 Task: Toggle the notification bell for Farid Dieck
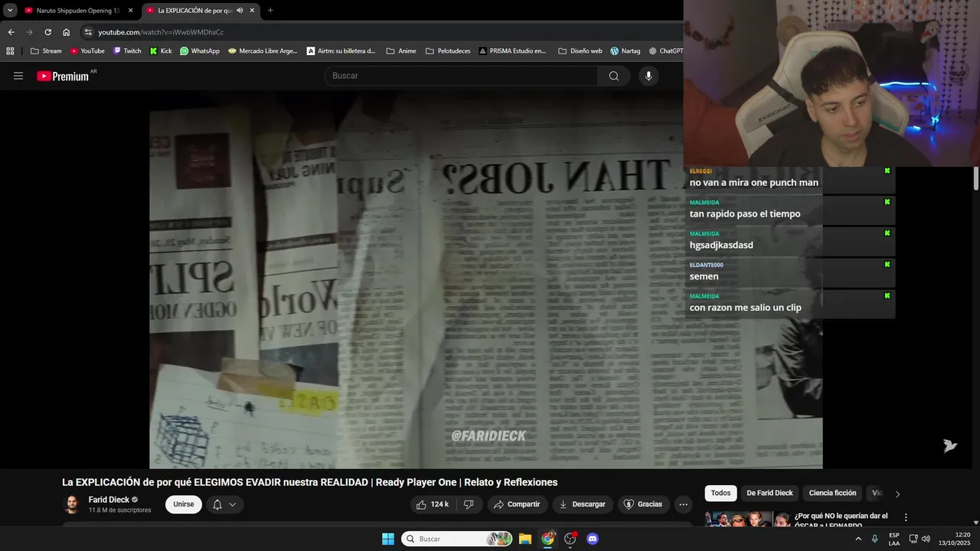217,504
